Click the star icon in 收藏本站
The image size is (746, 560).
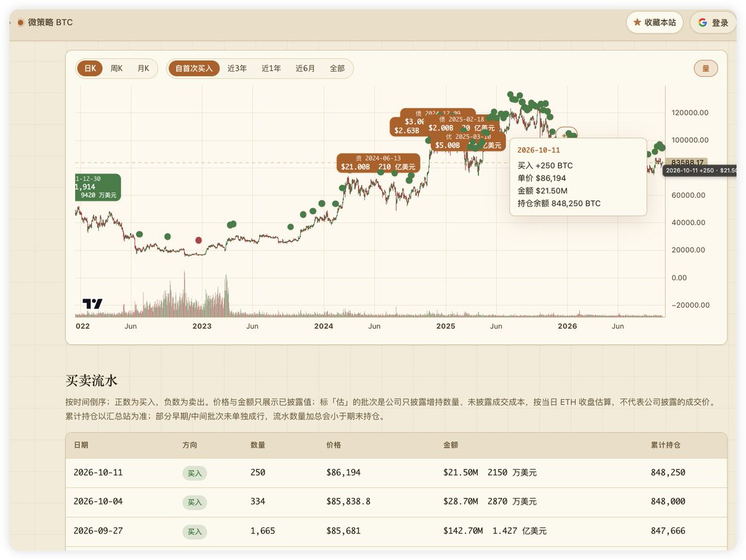pyautogui.click(x=637, y=22)
